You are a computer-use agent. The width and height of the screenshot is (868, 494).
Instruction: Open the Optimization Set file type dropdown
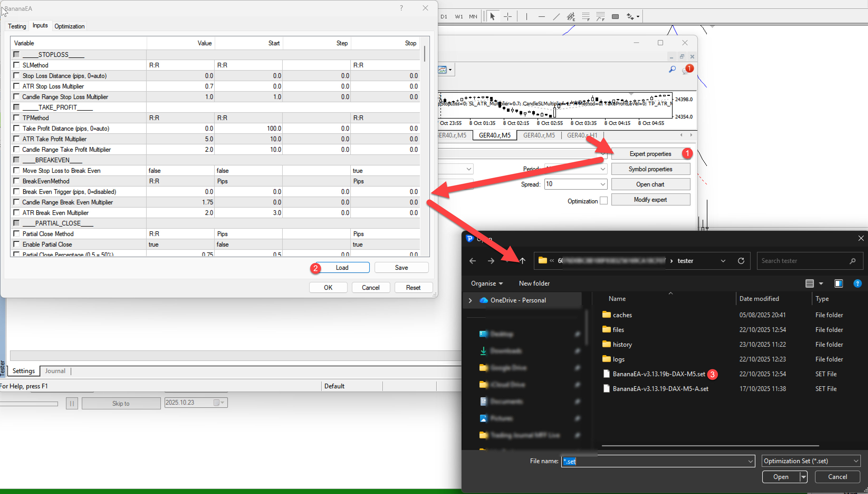855,461
